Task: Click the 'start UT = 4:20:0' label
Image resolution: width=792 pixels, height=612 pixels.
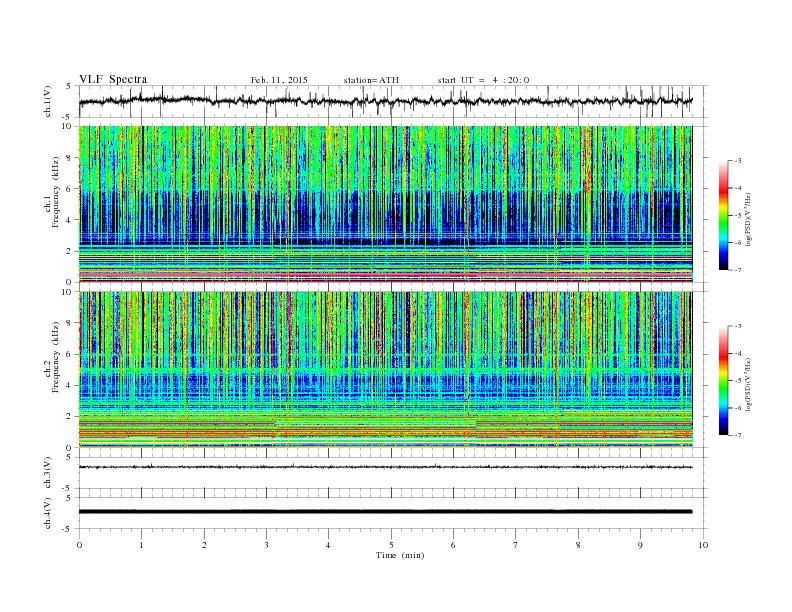Action: 483,80
